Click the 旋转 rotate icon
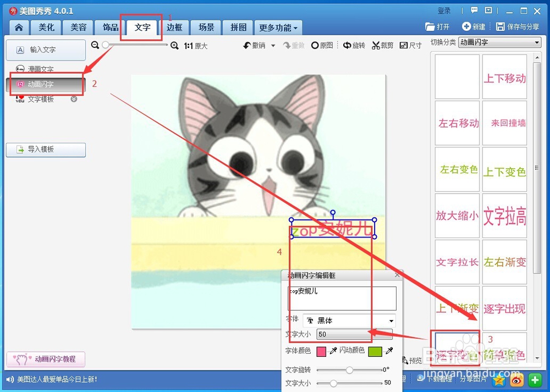 [347, 46]
